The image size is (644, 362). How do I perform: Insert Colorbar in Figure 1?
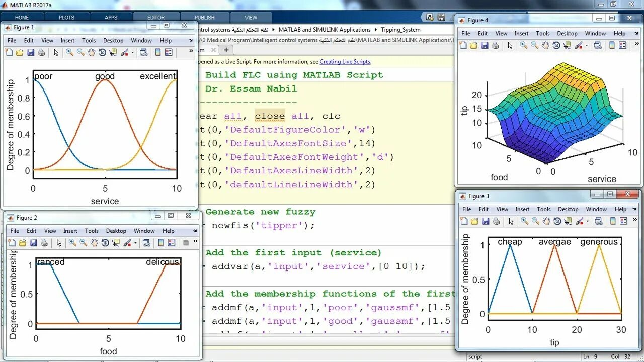(x=158, y=52)
